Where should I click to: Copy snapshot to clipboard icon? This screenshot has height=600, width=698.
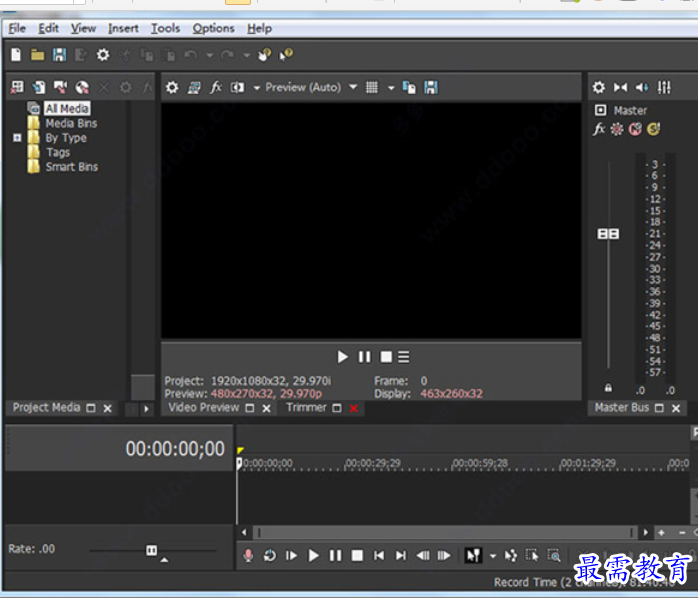tap(409, 87)
